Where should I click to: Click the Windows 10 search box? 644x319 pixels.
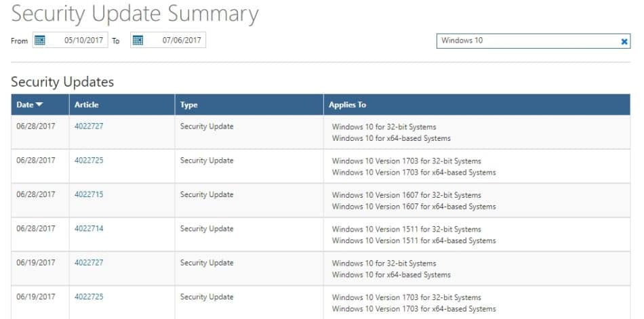coord(533,41)
